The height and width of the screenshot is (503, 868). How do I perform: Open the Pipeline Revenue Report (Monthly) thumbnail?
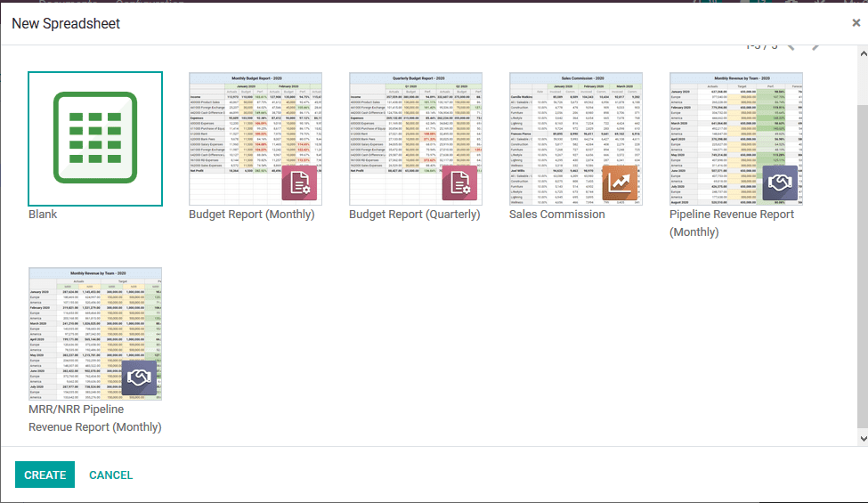tap(736, 125)
